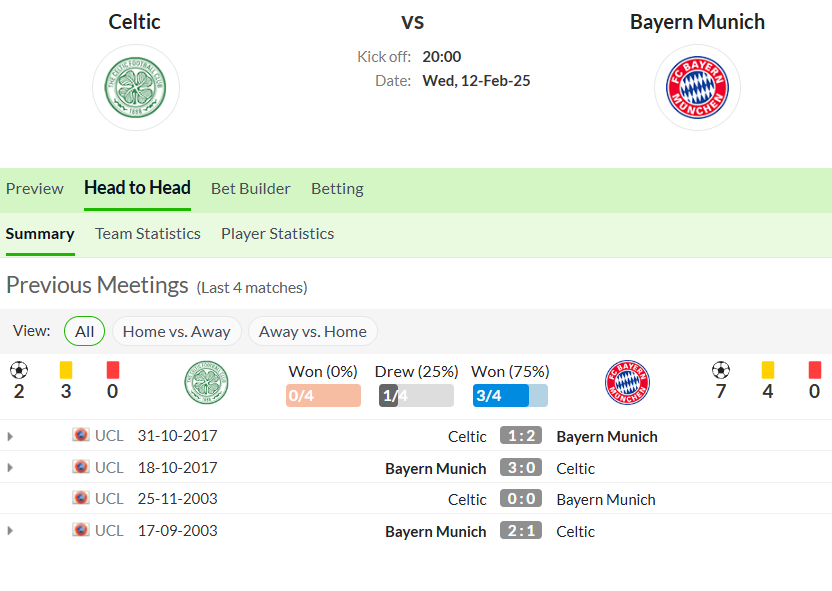Expand the 18-10-2017 match details
Viewport: 832px width, 591px height.
[x=10, y=468]
